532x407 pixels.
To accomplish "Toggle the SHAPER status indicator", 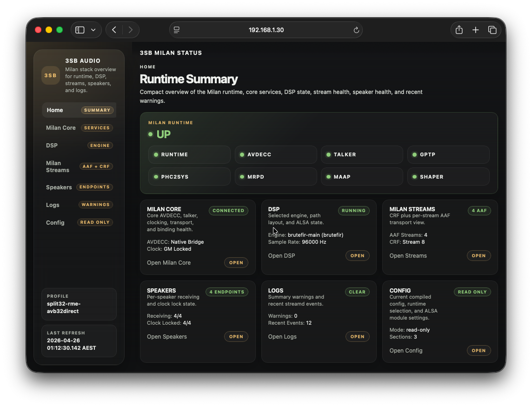I will click(415, 176).
